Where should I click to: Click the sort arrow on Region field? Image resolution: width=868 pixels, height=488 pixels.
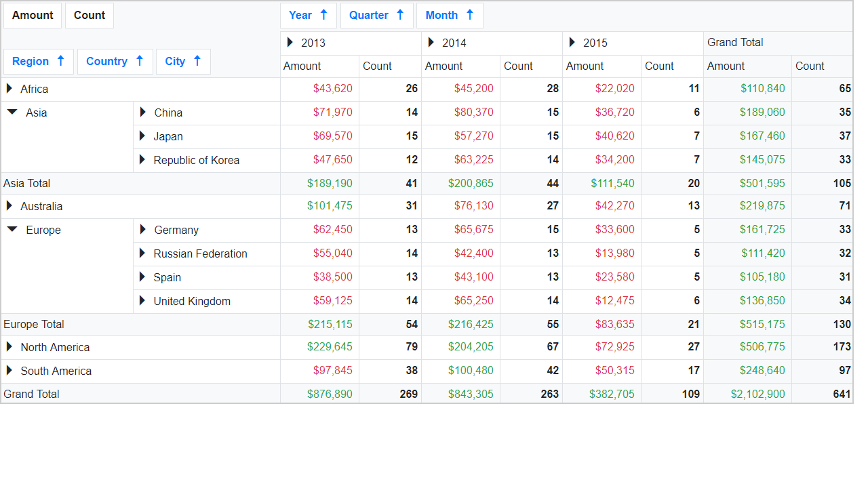(60, 61)
